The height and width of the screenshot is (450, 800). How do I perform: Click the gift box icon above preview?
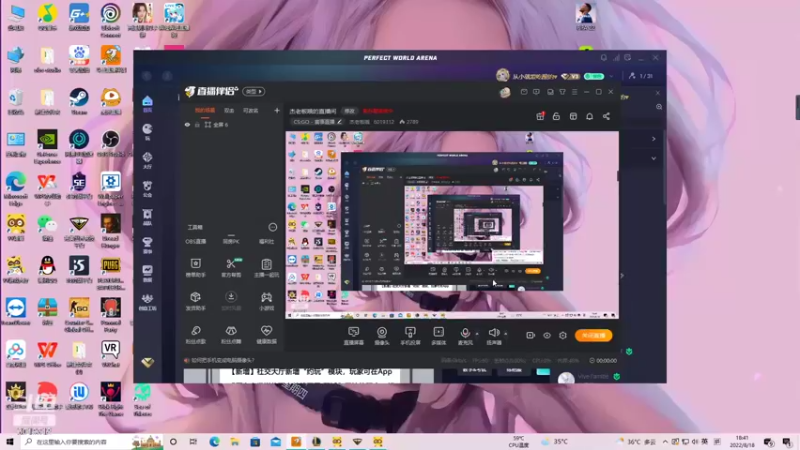[x=540, y=116]
